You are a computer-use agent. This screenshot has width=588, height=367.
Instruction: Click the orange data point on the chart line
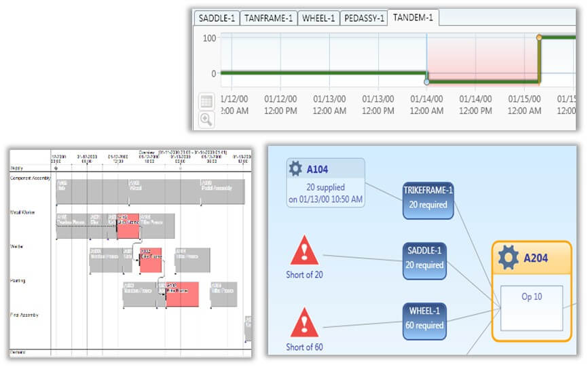(x=539, y=37)
